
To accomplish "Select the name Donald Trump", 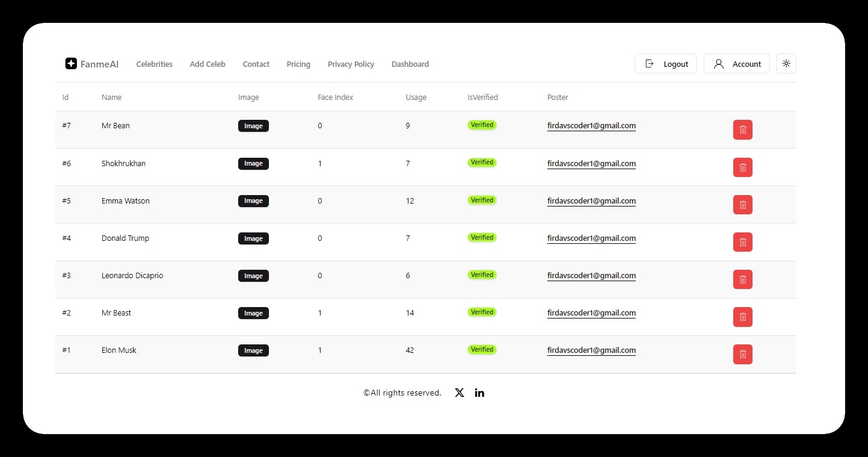I will click(x=125, y=238).
